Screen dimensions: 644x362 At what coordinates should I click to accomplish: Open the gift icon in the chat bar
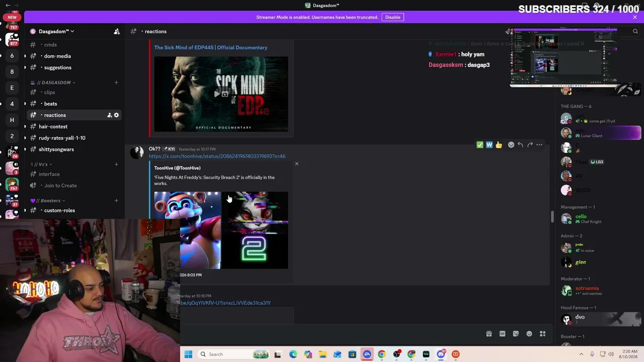pos(489,334)
